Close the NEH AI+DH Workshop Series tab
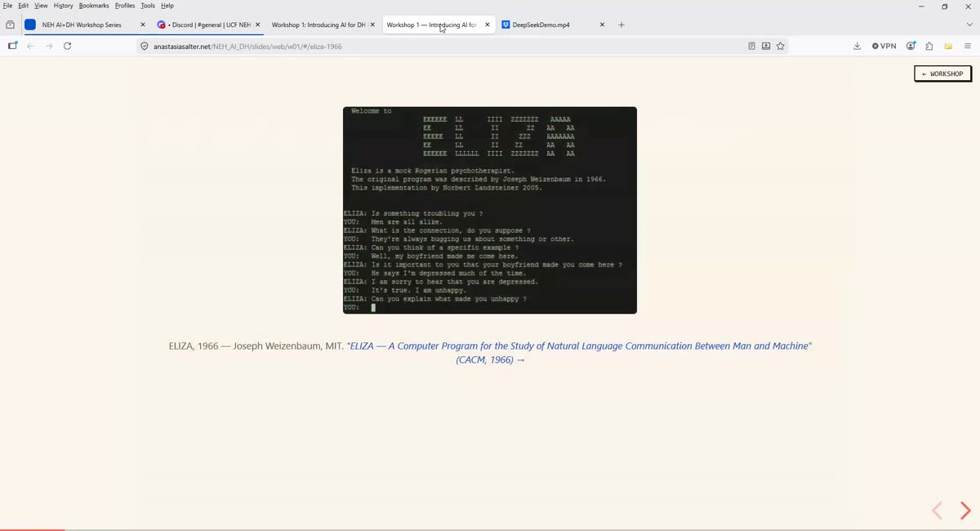This screenshot has height=531, width=980. point(142,25)
